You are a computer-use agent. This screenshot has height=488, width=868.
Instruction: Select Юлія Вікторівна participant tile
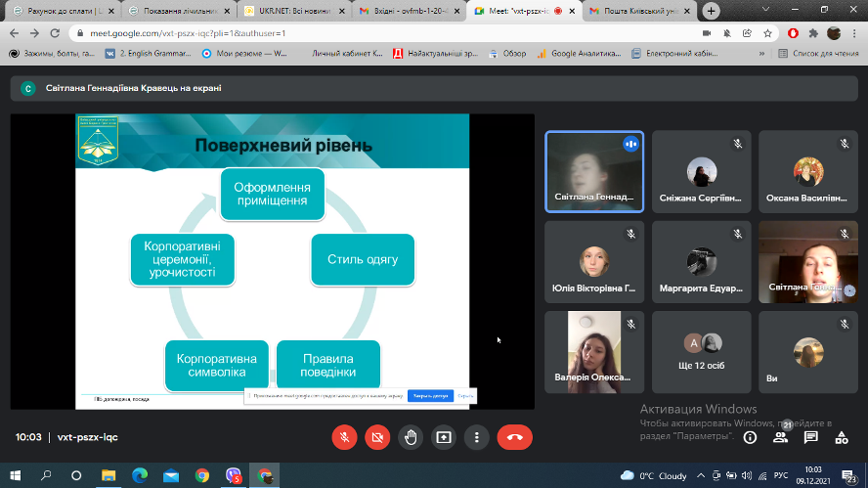pyautogui.click(x=594, y=262)
